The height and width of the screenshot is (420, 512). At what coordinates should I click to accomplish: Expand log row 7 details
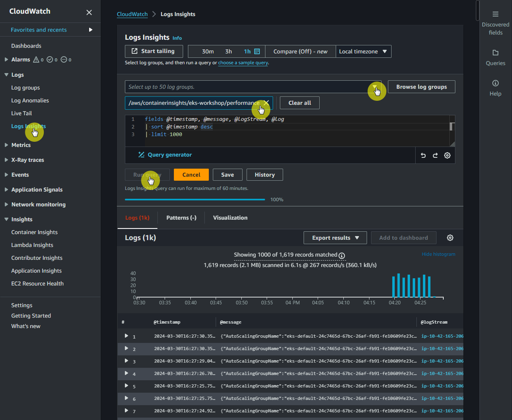126,410
